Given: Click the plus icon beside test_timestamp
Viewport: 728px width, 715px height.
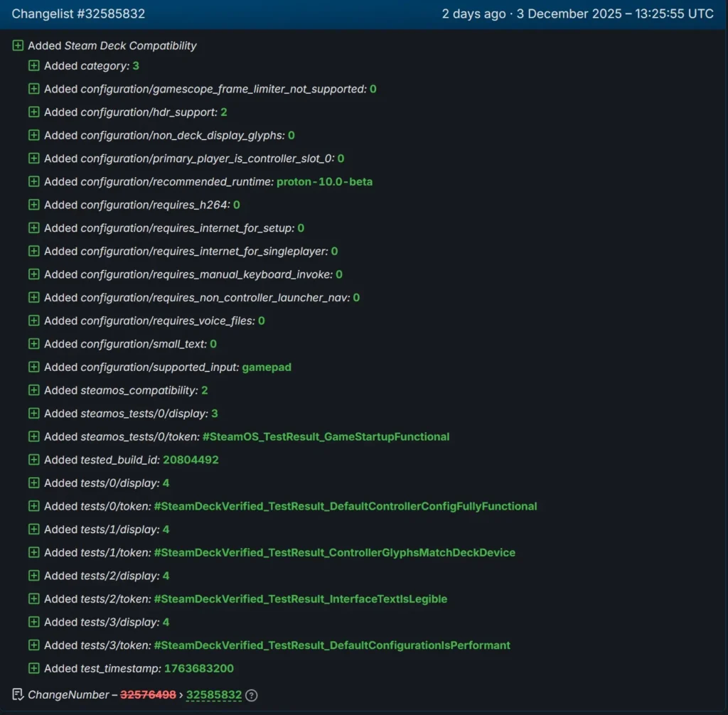Looking at the screenshot, I should point(33,668).
